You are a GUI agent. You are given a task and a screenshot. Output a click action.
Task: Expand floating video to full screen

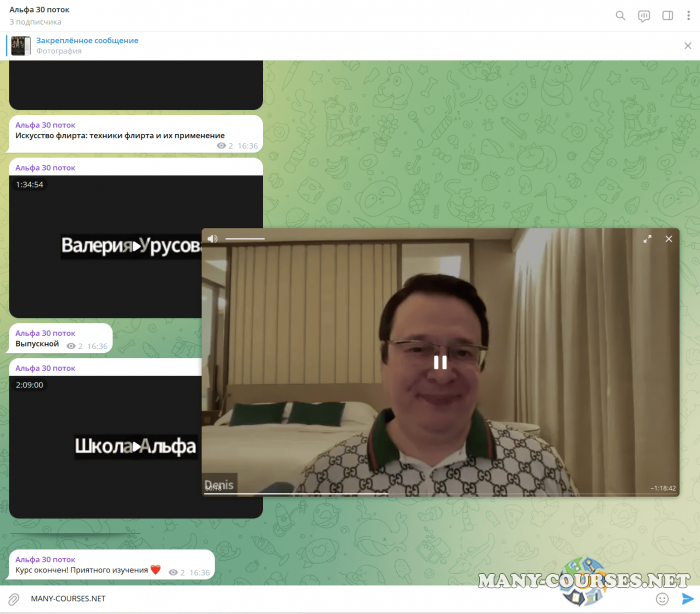point(647,239)
